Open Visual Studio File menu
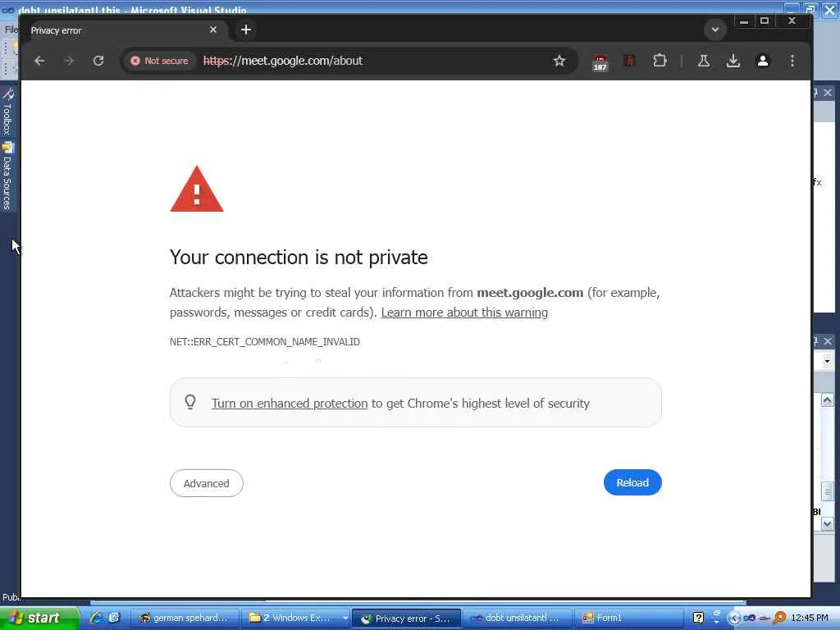This screenshot has width=840, height=630. [11, 30]
